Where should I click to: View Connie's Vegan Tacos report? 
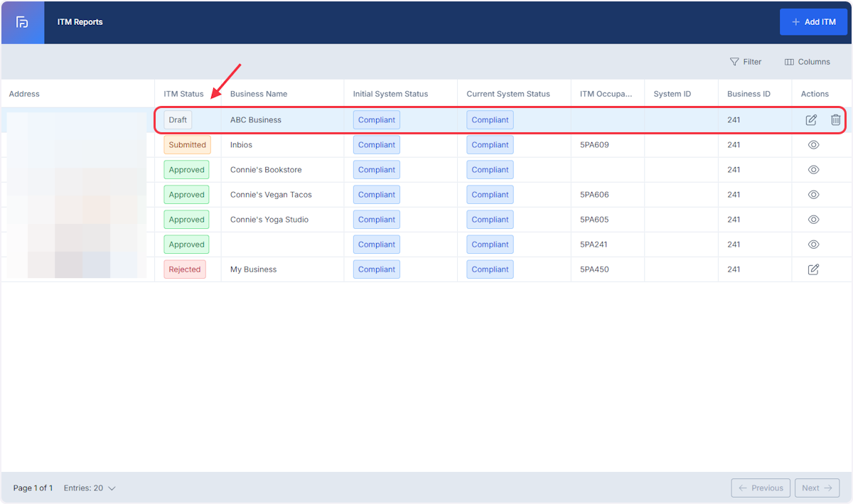[x=814, y=195]
